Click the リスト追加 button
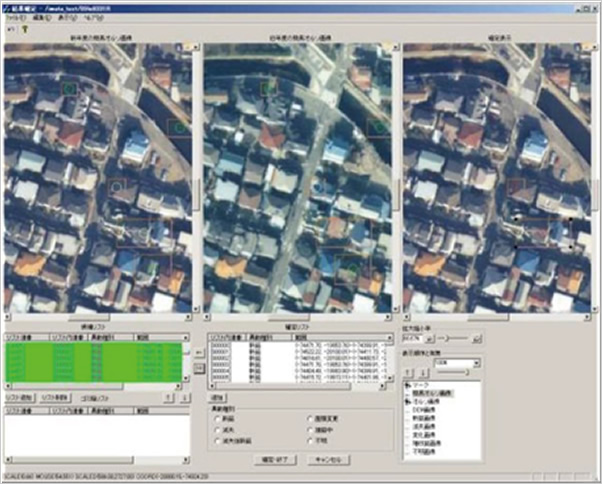 coord(20,398)
